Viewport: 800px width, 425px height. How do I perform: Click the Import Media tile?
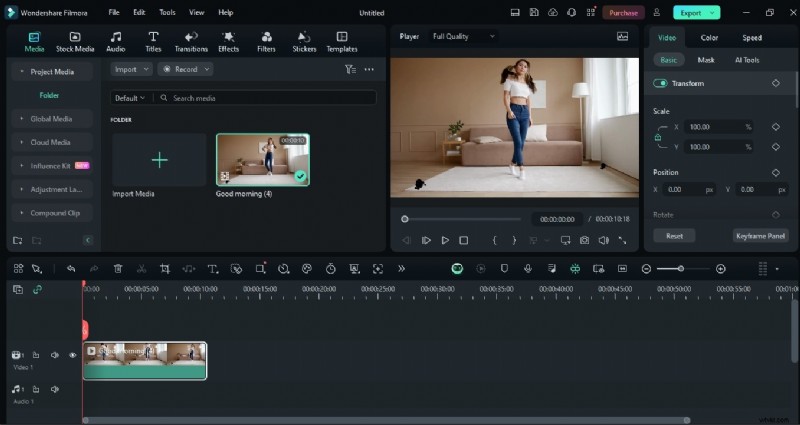pos(159,160)
